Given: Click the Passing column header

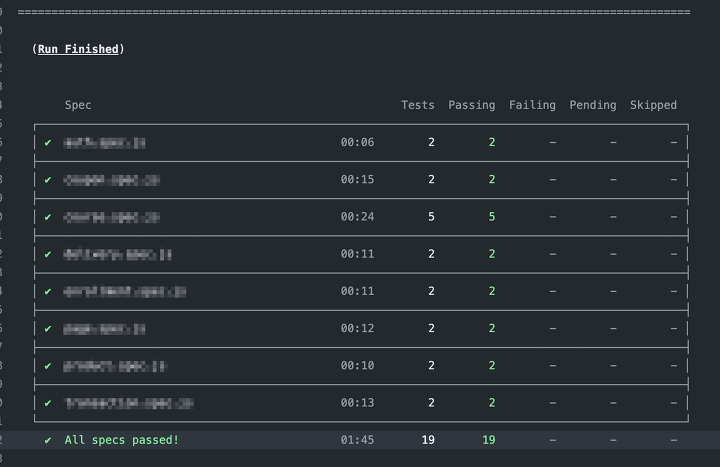Looking at the screenshot, I should pyautogui.click(x=472, y=105).
